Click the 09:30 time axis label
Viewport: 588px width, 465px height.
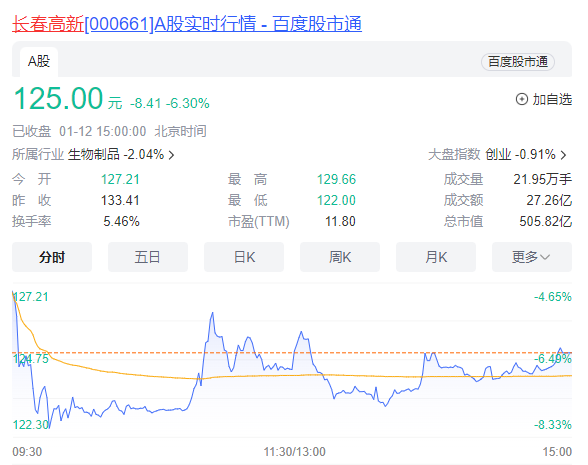(27, 452)
